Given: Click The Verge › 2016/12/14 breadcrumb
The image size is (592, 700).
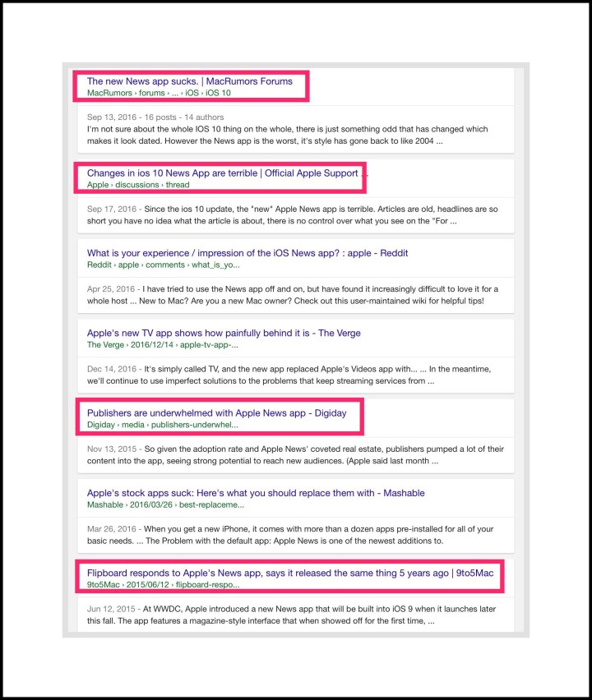Looking at the screenshot, I should click(163, 344).
